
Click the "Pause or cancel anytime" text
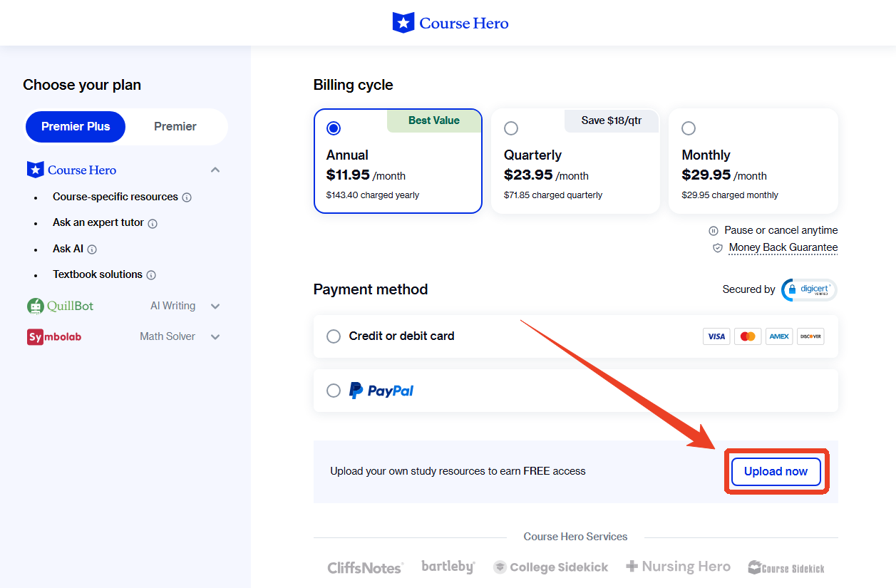[x=781, y=230]
